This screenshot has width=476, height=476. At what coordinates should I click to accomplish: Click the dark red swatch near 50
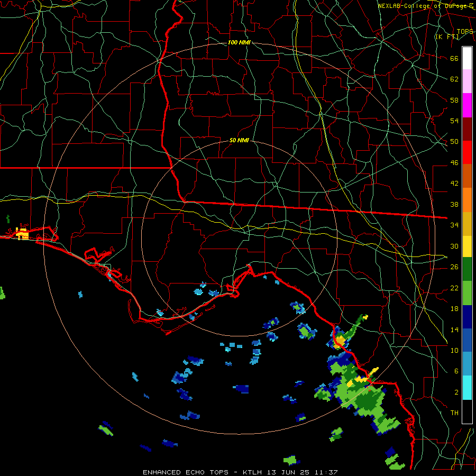pyautogui.click(x=467, y=129)
